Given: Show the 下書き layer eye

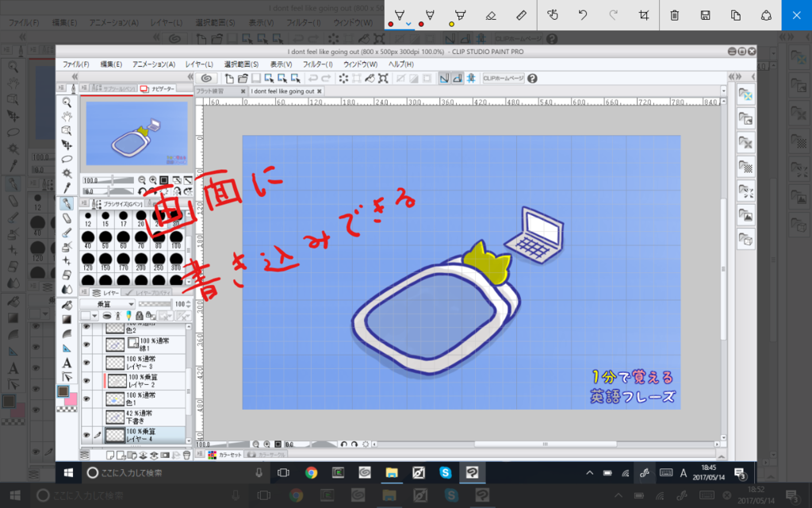Looking at the screenshot, I should [x=86, y=417].
